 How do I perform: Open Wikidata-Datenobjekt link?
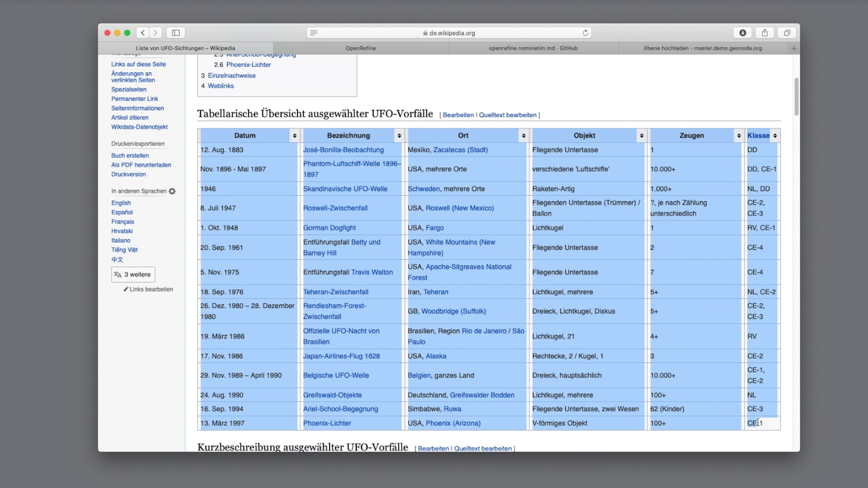point(139,127)
